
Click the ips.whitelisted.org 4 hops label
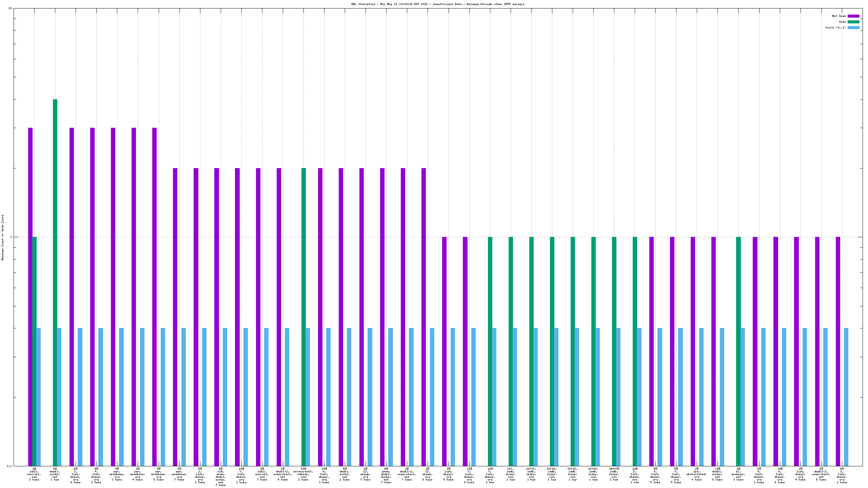point(697,474)
